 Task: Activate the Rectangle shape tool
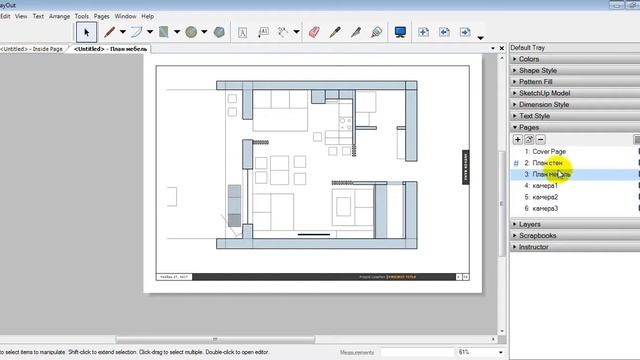[164, 32]
